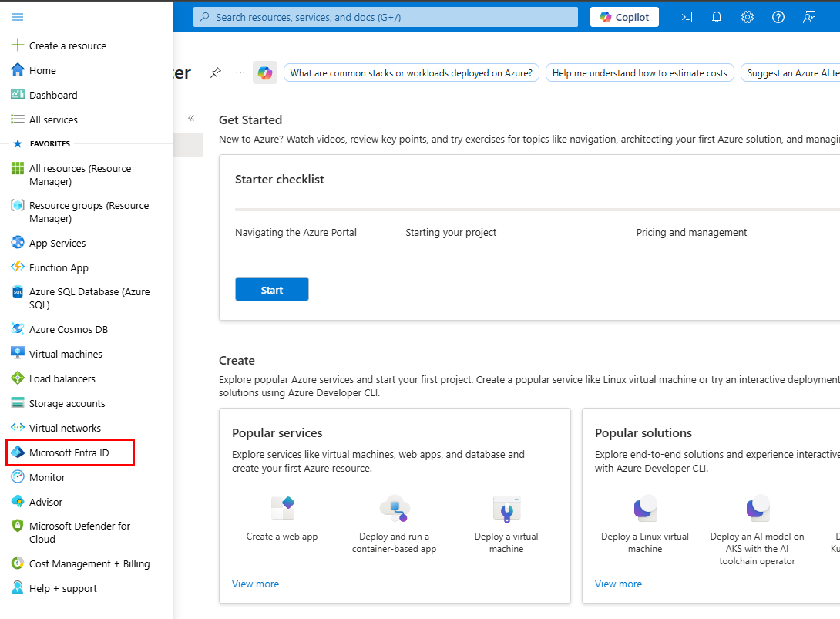Go to Cost Management + Billing
This screenshot has width=840, height=619.
(x=89, y=563)
